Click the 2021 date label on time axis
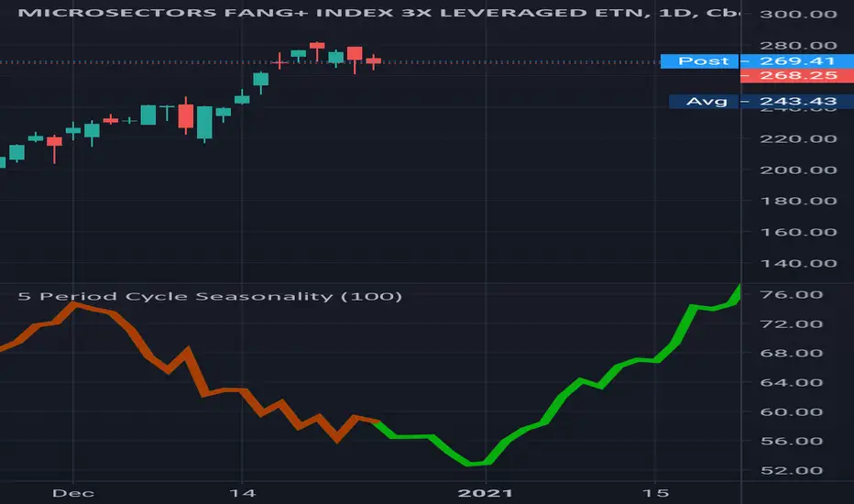Screen dimensions: 854x504 486,493
